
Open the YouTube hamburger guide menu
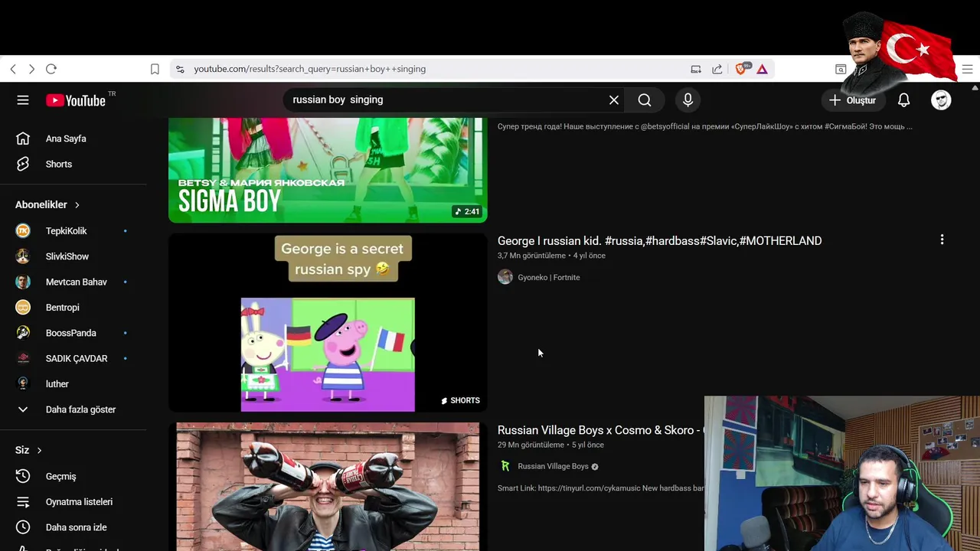[23, 100]
